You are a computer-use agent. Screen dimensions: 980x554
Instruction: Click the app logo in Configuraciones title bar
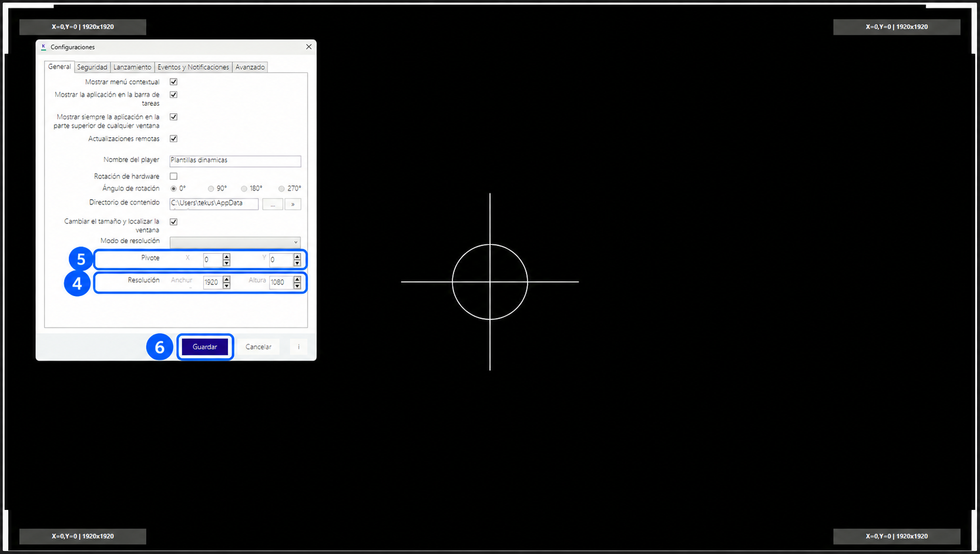pyautogui.click(x=43, y=47)
